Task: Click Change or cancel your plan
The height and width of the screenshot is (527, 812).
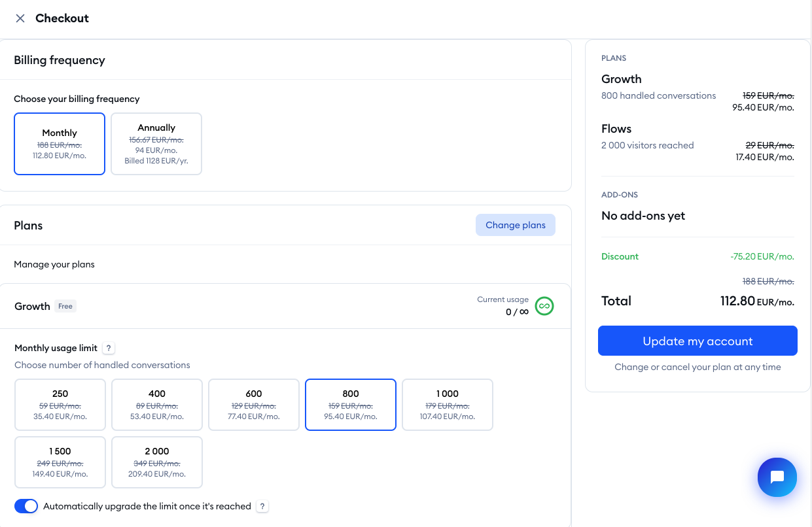Action: 697,367
